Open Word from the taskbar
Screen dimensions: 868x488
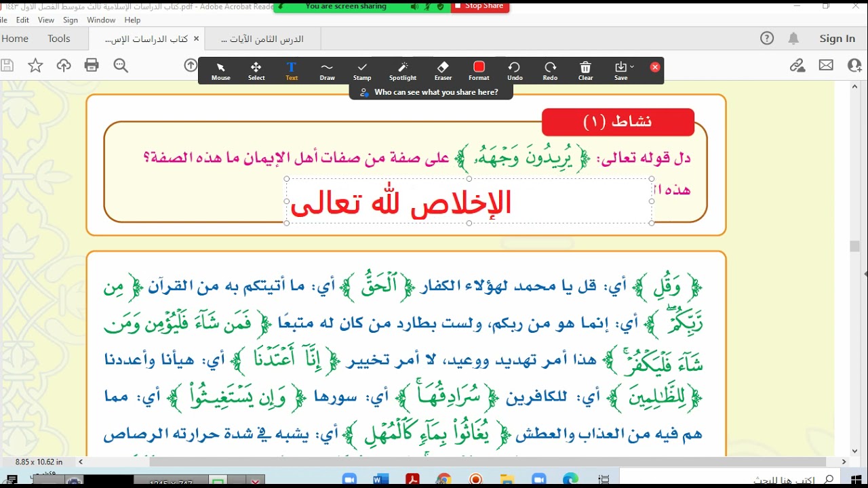[380, 480]
